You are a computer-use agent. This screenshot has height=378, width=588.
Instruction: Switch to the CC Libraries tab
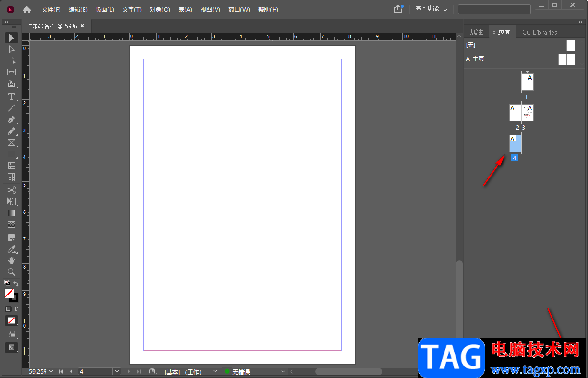(x=540, y=32)
